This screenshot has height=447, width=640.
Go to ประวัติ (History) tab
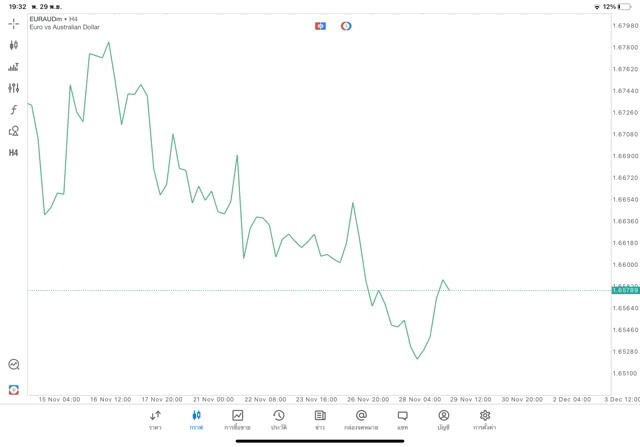pyautogui.click(x=279, y=419)
